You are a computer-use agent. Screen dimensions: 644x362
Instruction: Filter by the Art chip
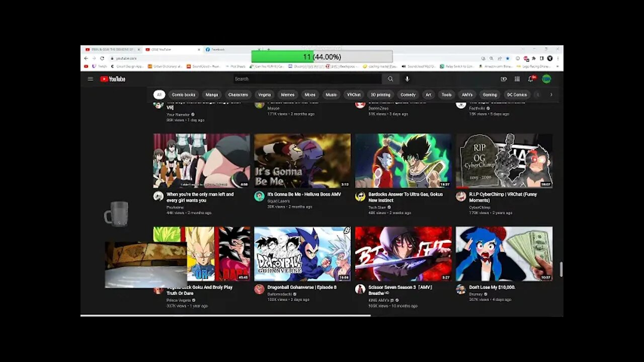(x=428, y=95)
